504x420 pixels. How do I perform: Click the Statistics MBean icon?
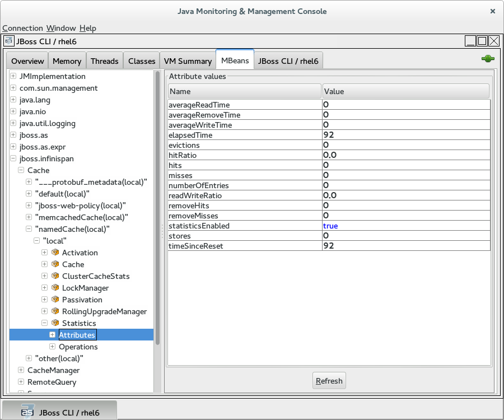tap(55, 323)
